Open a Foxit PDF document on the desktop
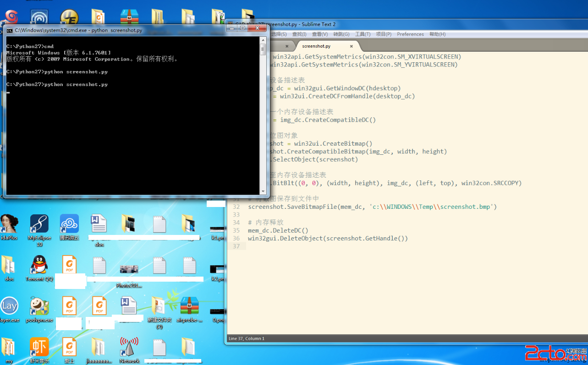The width and height of the screenshot is (588, 365). [69, 265]
